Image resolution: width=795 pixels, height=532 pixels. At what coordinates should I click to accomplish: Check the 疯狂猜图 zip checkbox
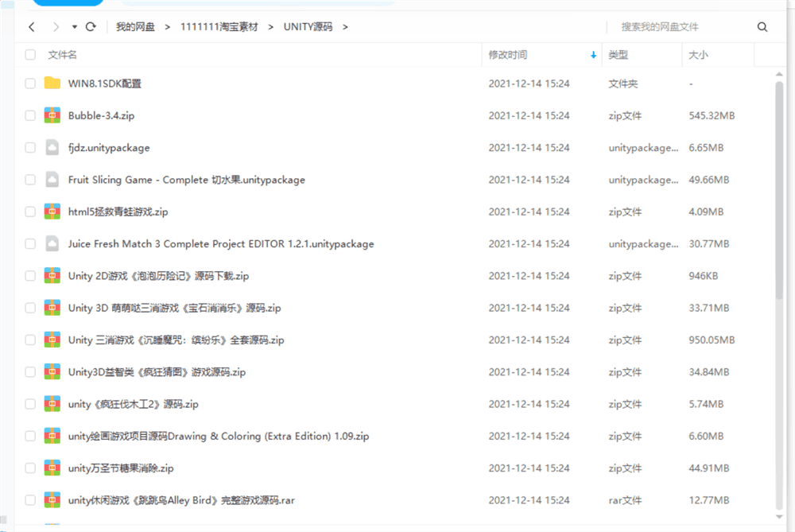[30, 371]
